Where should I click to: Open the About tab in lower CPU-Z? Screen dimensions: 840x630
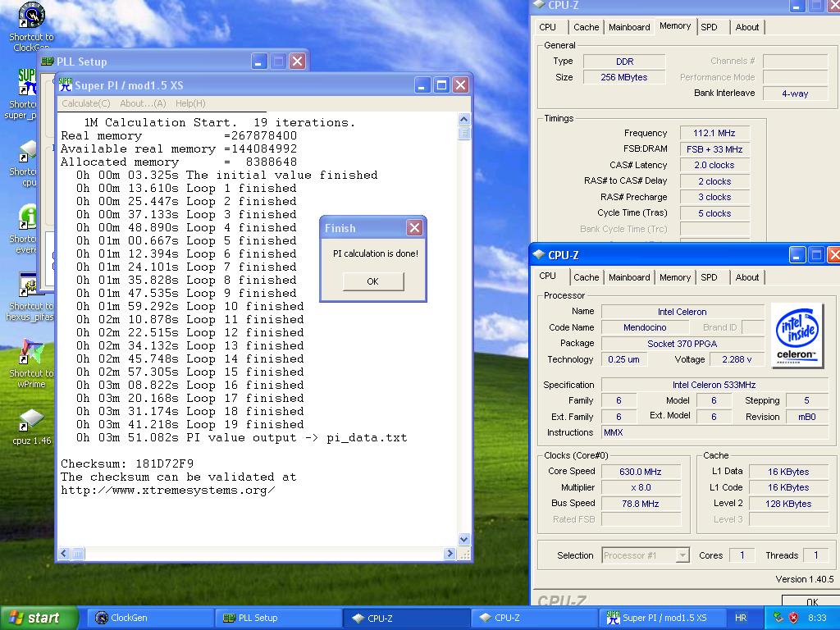pyautogui.click(x=746, y=277)
